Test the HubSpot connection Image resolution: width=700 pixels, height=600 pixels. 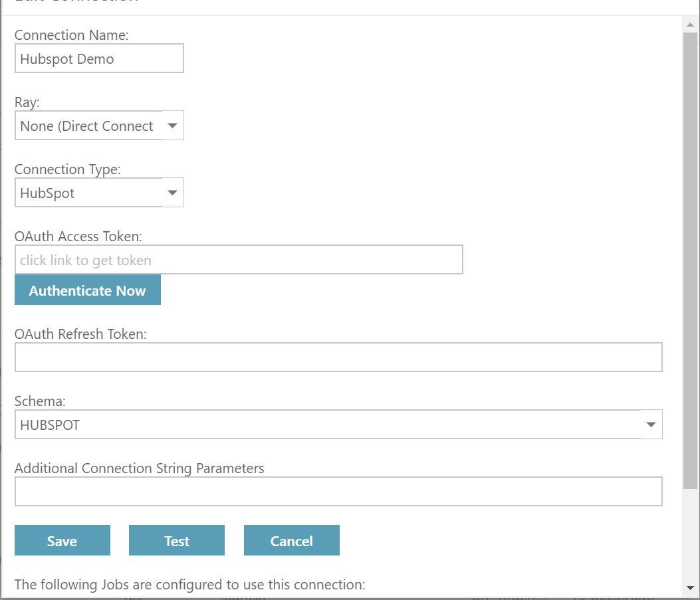point(177,541)
